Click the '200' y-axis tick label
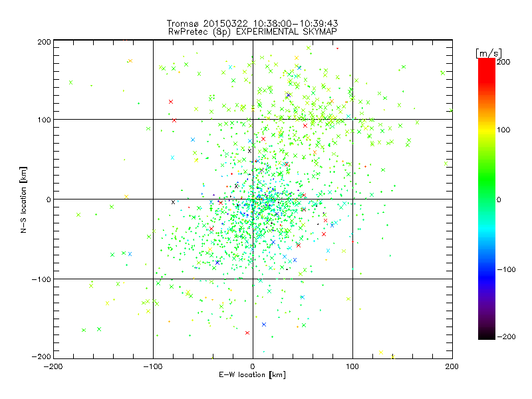The image size is (532, 399). (x=44, y=42)
